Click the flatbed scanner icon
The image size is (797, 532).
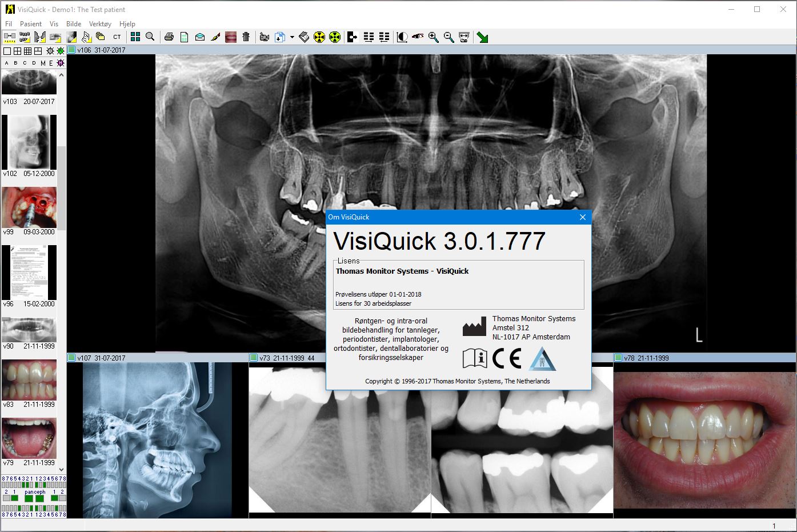click(304, 37)
